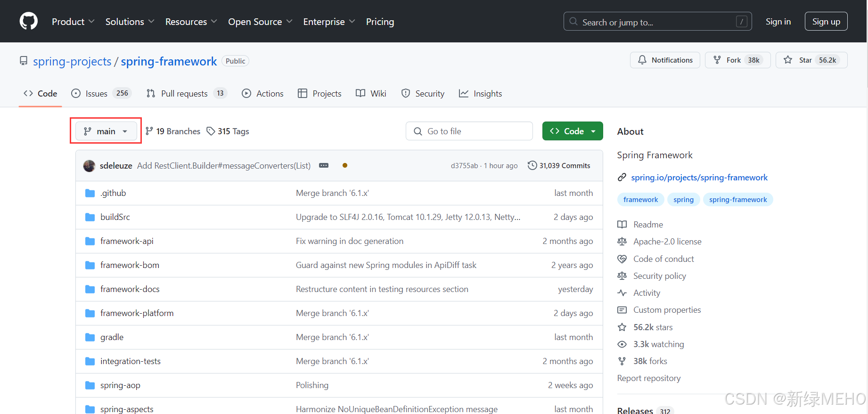Open the Projects tab
868x414 pixels.
coord(319,94)
